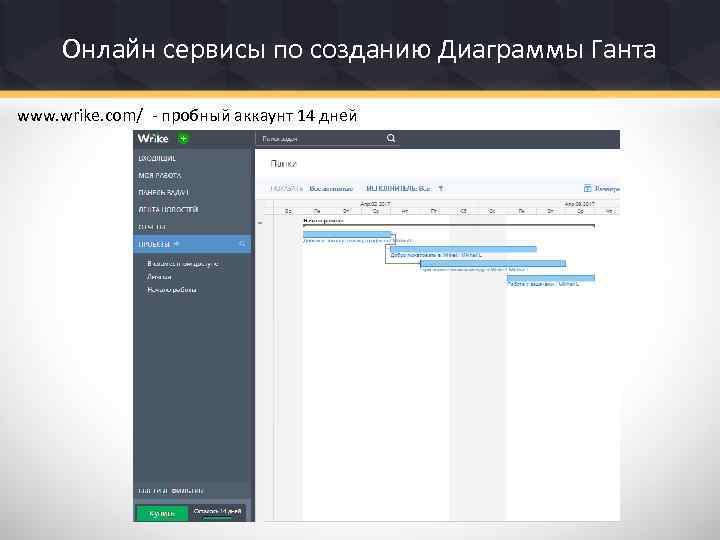Open Панель задач in the sidebar
Viewport: 720px width, 540px height.
163,192
